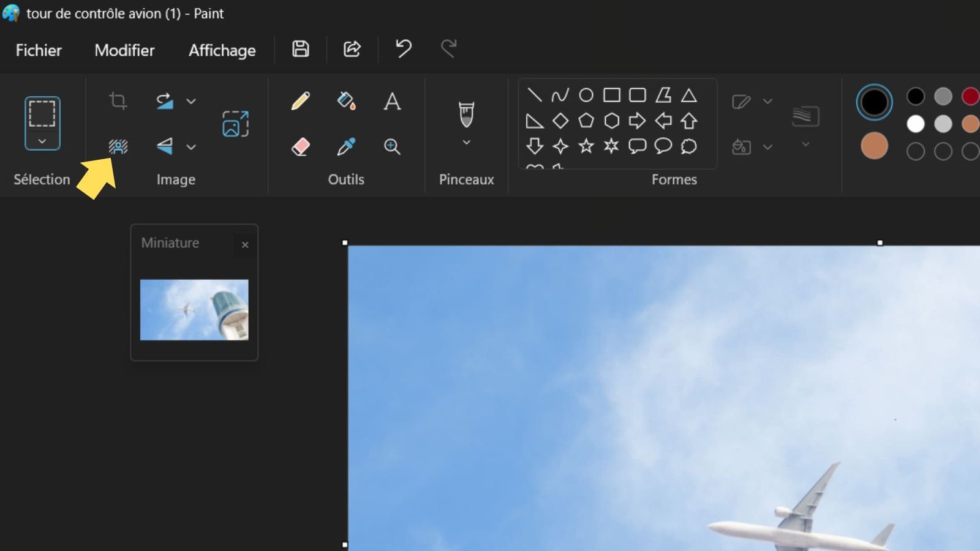Select the Pencil tool
The image size is (980, 551).
click(x=300, y=101)
